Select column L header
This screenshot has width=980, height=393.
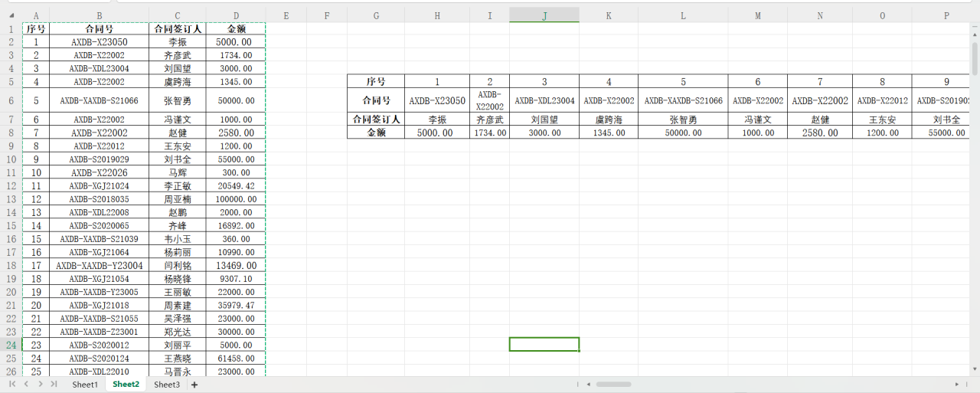pos(683,15)
